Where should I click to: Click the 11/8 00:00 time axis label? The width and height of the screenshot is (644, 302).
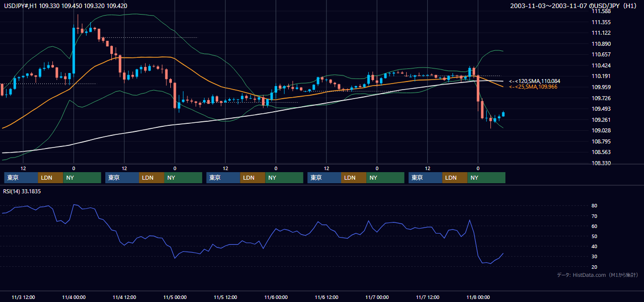pos(478,297)
